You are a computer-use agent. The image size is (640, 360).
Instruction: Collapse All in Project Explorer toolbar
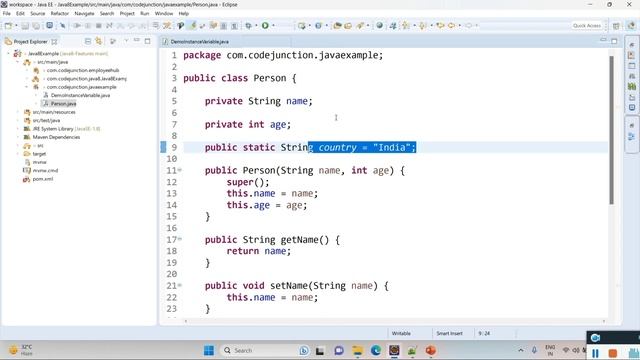click(x=88, y=41)
